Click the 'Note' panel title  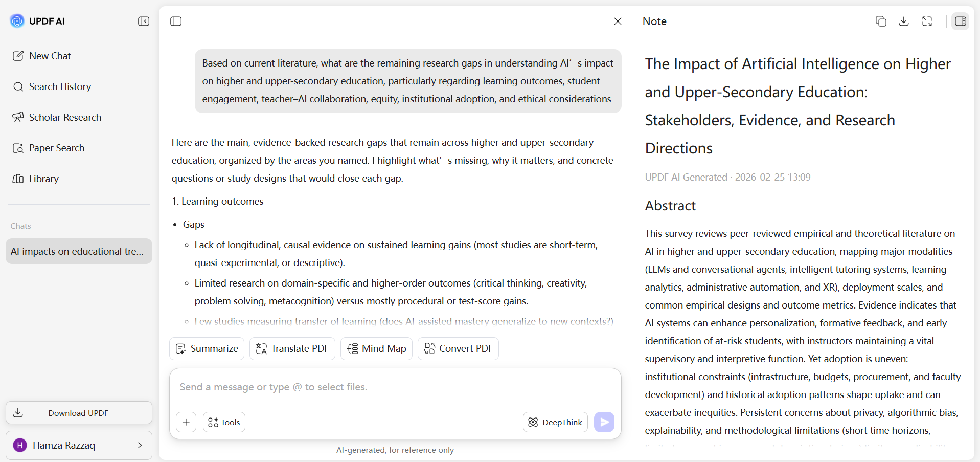[x=654, y=21]
